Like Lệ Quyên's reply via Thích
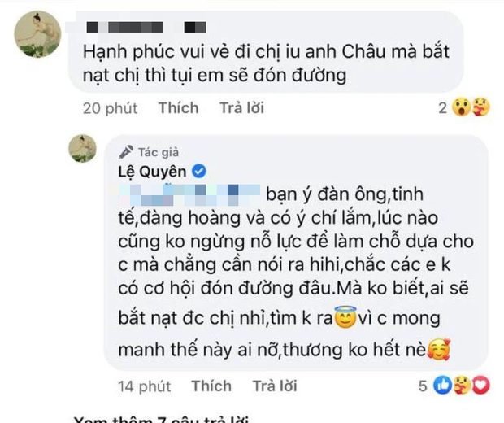 click(211, 386)
